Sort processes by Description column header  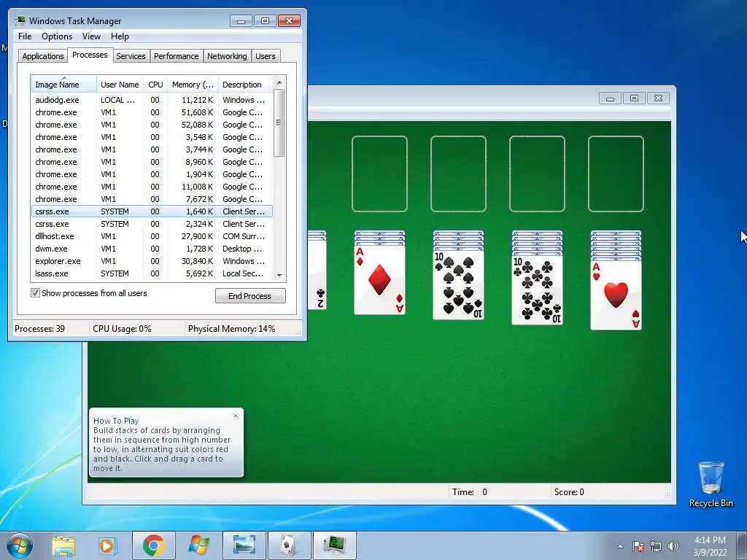point(245,85)
